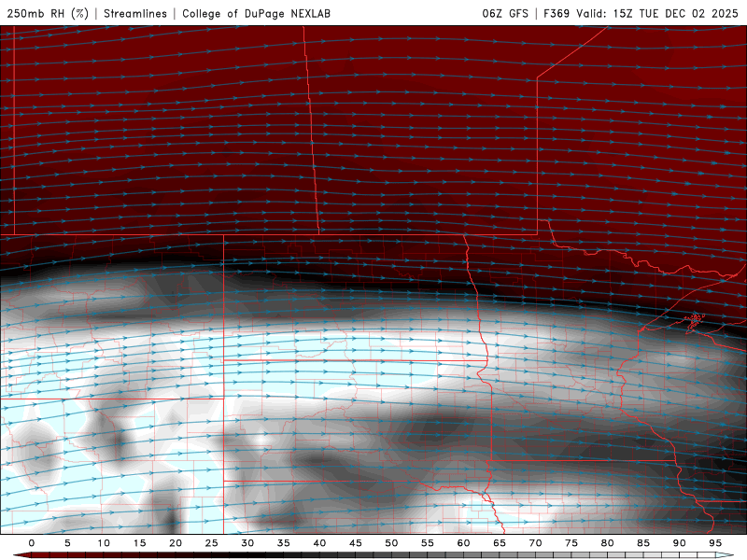Click the "90" color scale label
The height and width of the screenshot is (560, 747).
click(679, 543)
